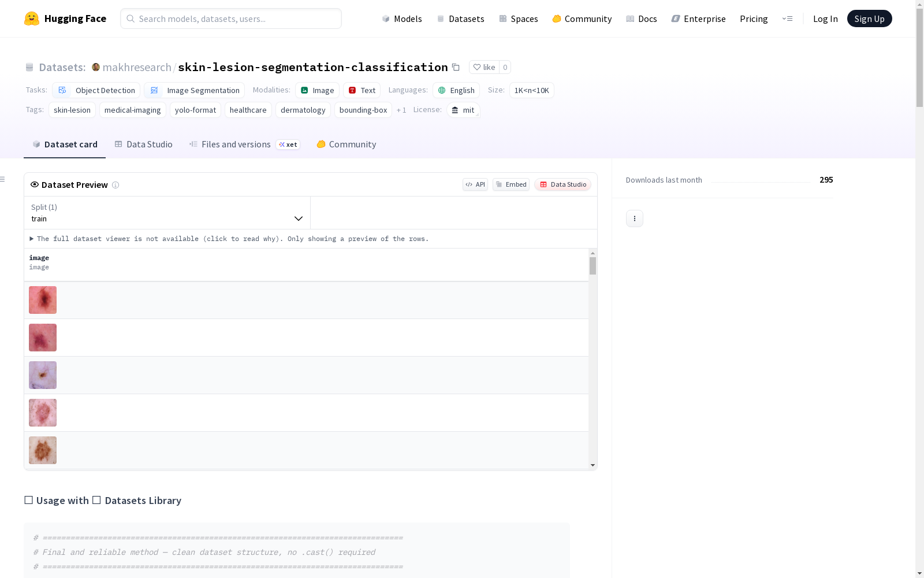Click the preview table scrollbar thumb
This screenshot has height=578, width=924.
pos(593,266)
